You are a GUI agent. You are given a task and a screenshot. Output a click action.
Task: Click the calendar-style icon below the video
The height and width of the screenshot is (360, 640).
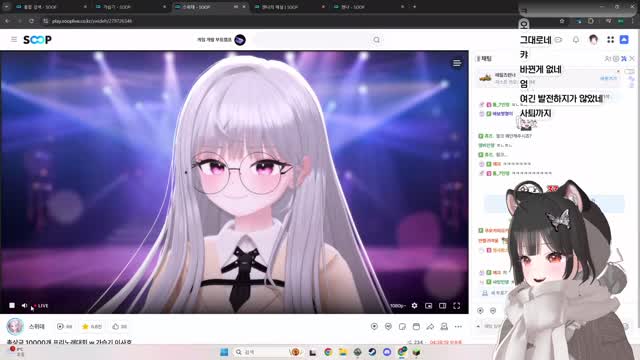[416, 327]
